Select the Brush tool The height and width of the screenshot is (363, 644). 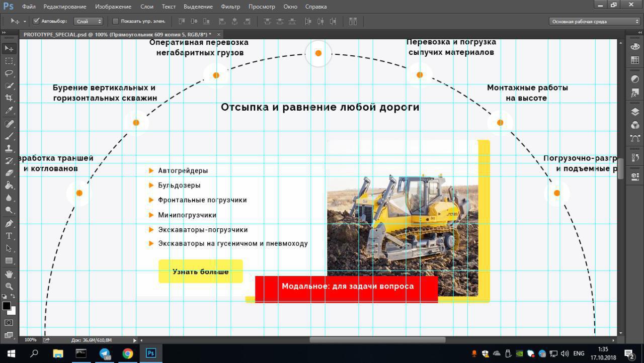9,136
